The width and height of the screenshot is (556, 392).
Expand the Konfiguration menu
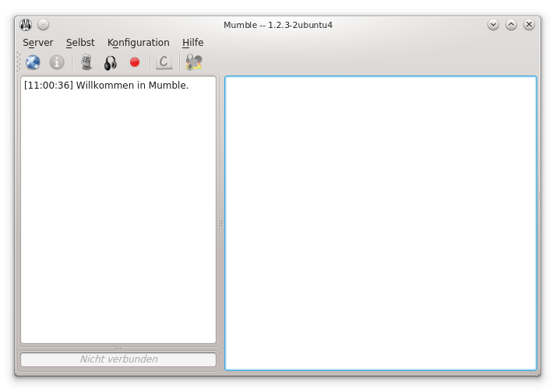tap(138, 43)
